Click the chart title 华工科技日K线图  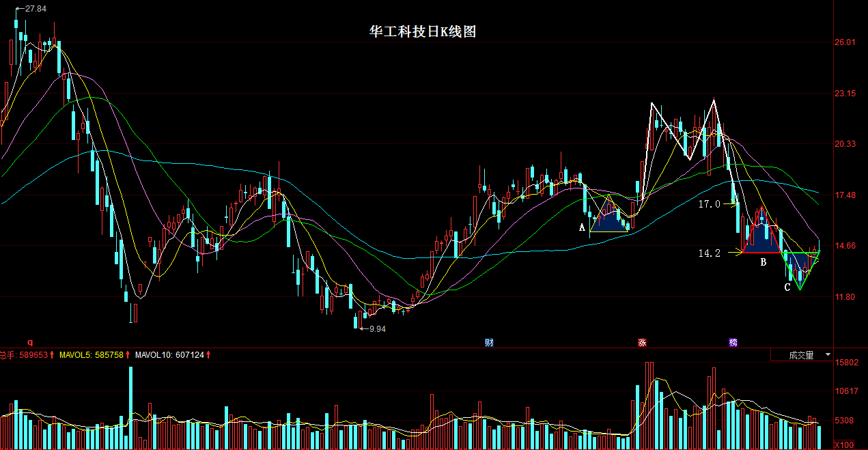[422, 32]
